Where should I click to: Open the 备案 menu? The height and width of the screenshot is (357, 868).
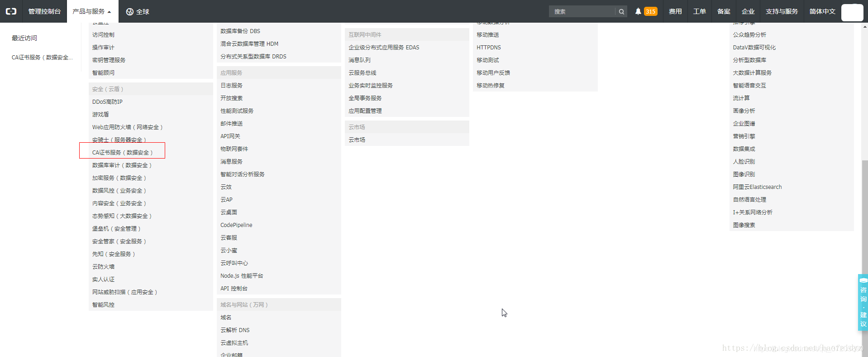[724, 11]
